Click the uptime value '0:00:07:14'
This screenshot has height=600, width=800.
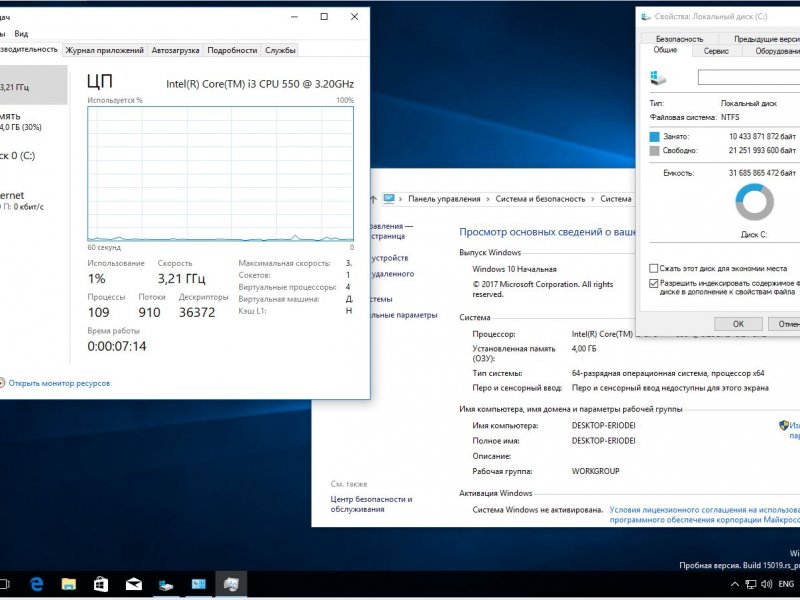(x=117, y=346)
